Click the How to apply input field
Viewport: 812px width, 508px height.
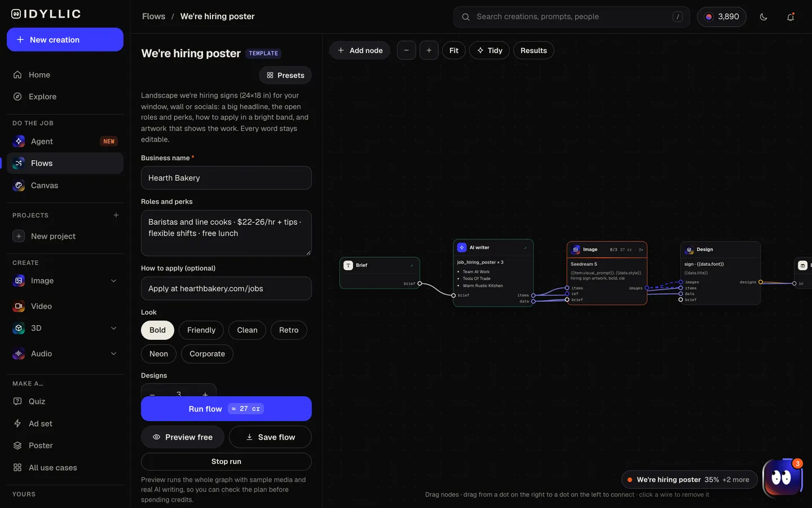pyautogui.click(x=226, y=288)
